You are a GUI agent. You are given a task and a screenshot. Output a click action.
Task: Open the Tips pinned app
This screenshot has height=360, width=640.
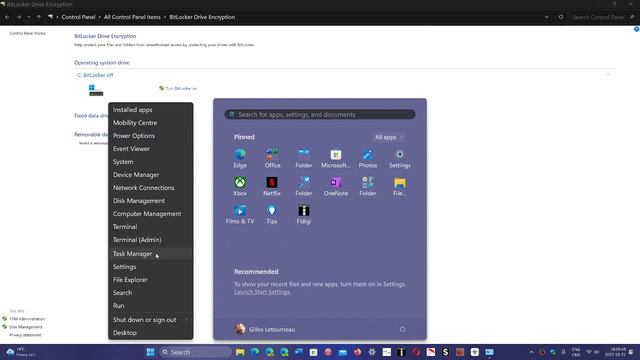click(272, 214)
